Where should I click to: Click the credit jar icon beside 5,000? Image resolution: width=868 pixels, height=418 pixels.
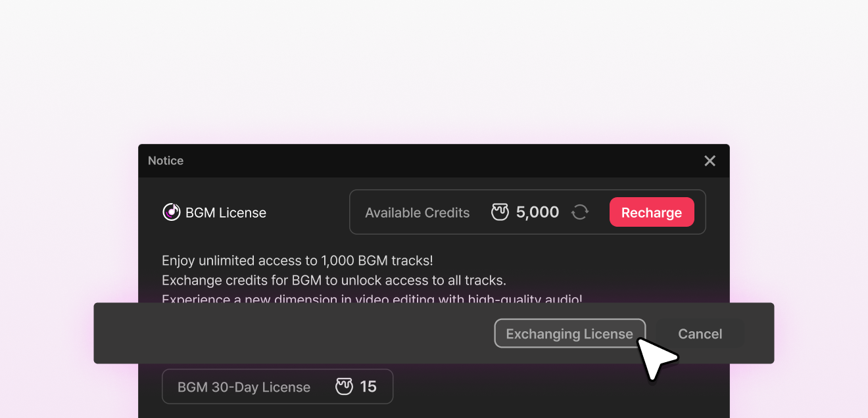click(500, 212)
